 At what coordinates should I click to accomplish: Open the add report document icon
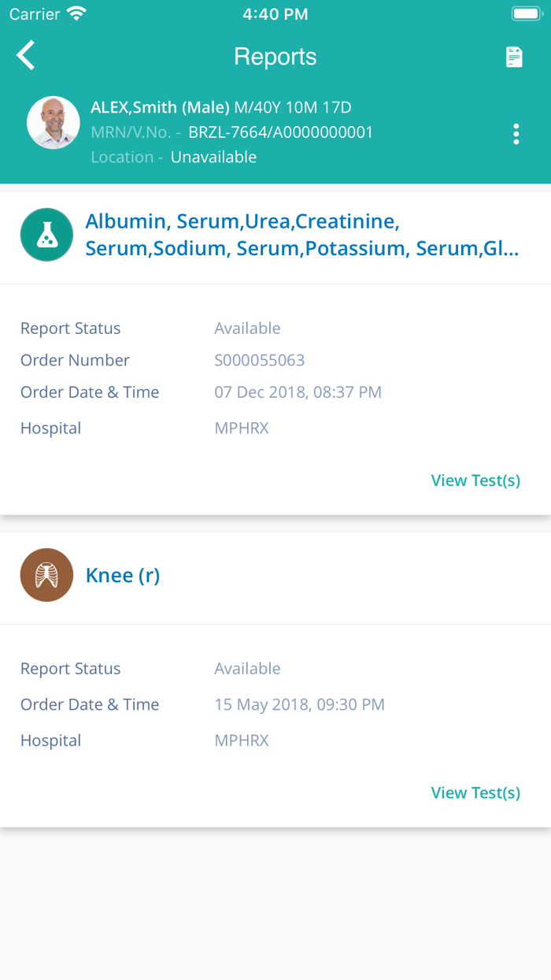(514, 57)
